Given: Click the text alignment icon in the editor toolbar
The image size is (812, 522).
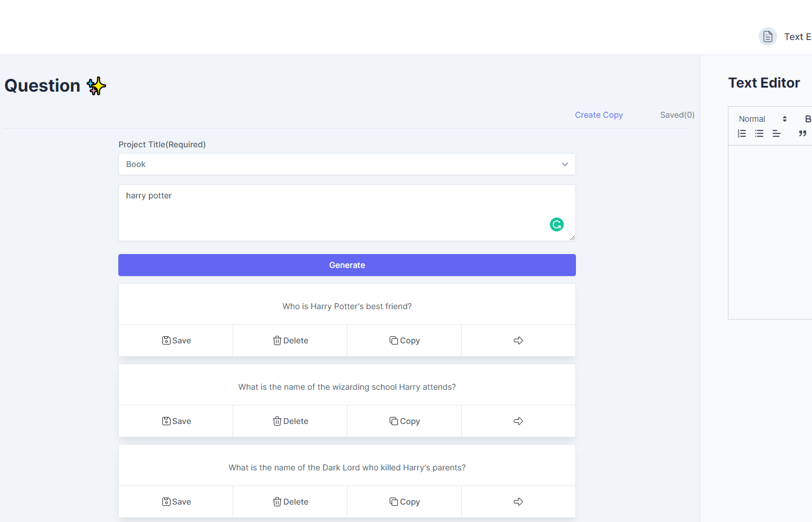Looking at the screenshot, I should point(777,133).
